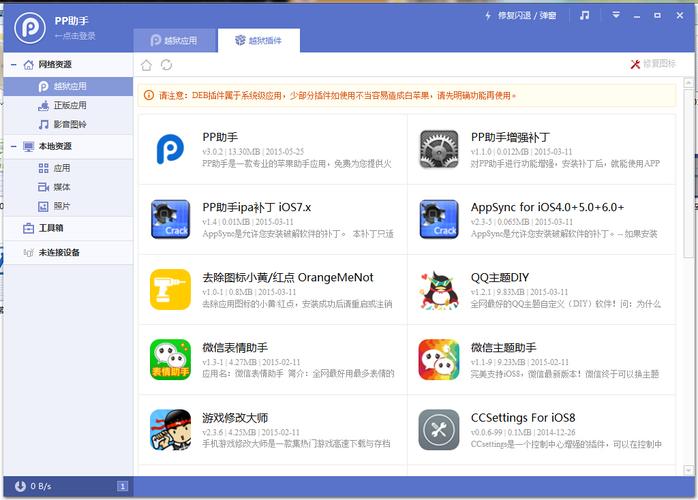Click 一点击登录 login text
Screen dimensions: 698x500
click(x=75, y=36)
